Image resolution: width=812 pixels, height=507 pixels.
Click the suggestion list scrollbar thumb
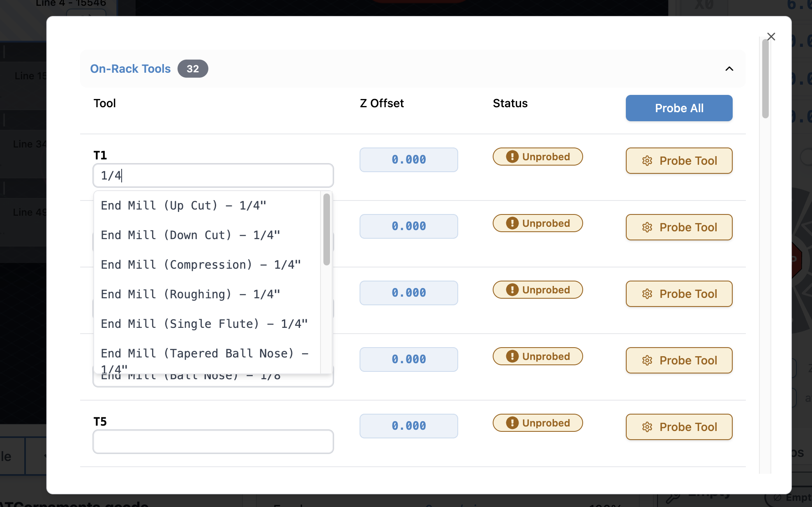(327, 229)
